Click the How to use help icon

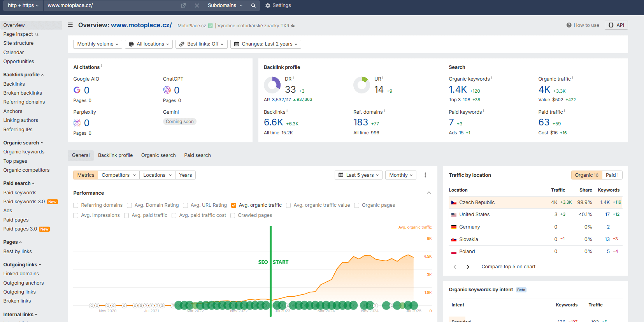[569, 25]
